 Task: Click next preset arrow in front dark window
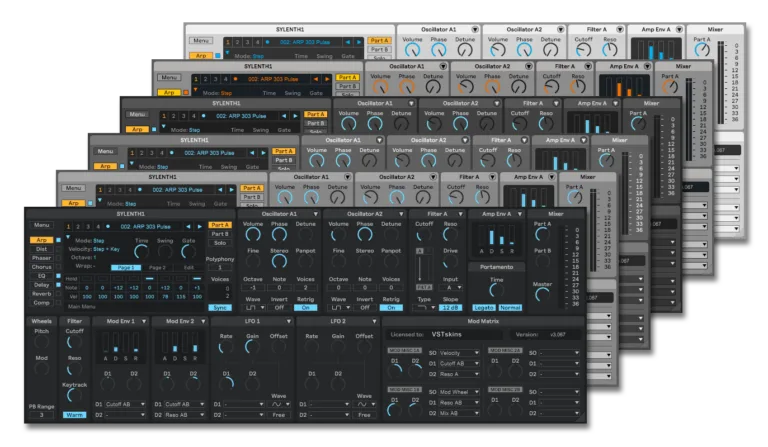click(x=199, y=227)
